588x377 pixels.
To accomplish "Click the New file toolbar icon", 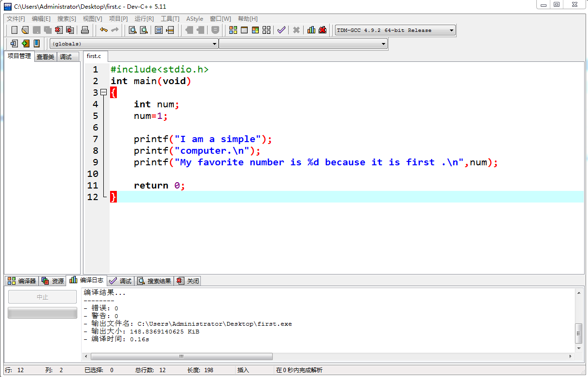I will [14, 30].
